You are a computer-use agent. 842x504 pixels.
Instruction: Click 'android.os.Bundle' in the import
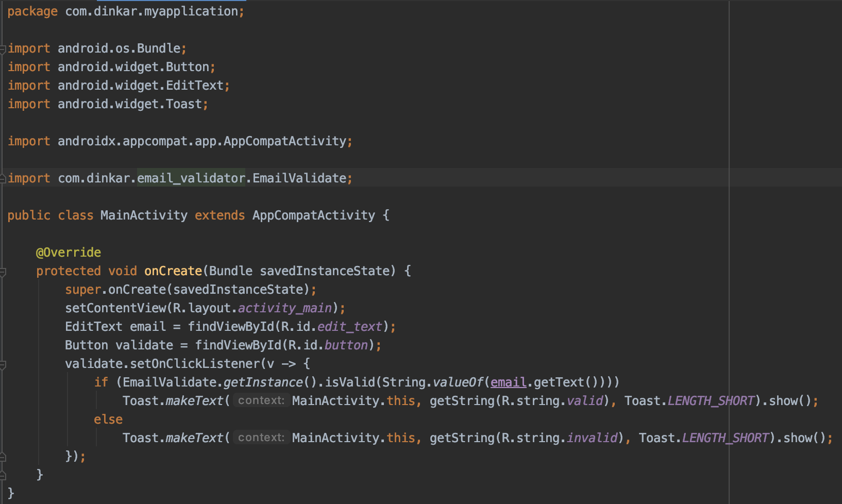point(119,48)
